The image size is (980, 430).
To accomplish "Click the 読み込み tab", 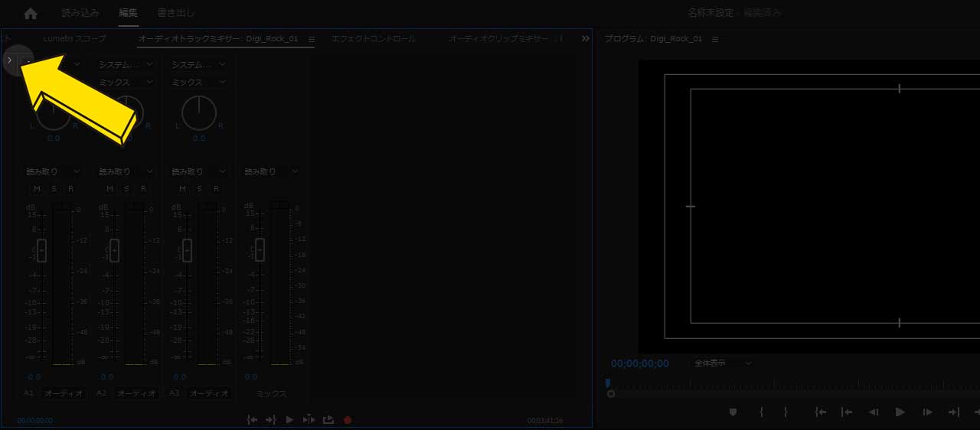I will tap(80, 13).
